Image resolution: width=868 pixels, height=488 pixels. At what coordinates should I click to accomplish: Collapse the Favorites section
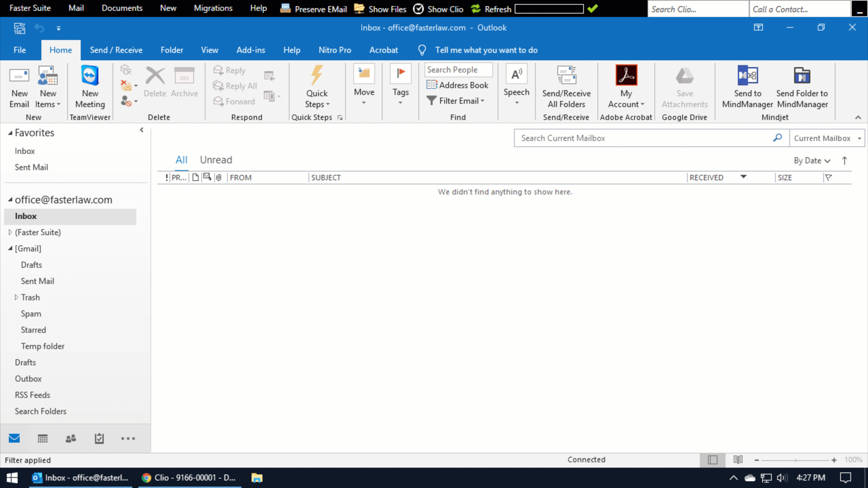tap(10, 133)
